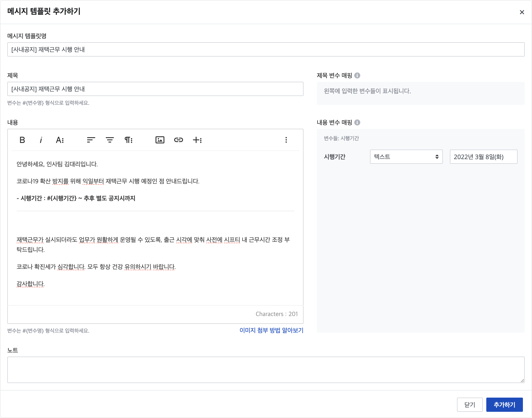The image size is (532, 418).
Task: Click the info icon beside 내용 변수 매핑
Action: pyautogui.click(x=357, y=122)
